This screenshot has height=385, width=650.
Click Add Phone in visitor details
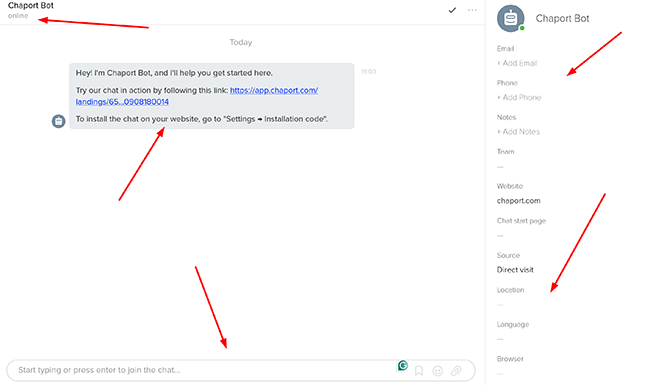point(519,97)
